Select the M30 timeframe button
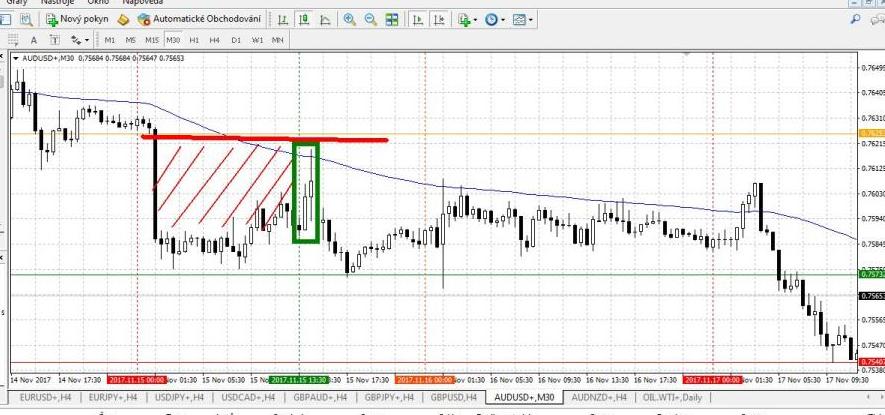The height and width of the screenshot is (415, 885). tap(173, 40)
